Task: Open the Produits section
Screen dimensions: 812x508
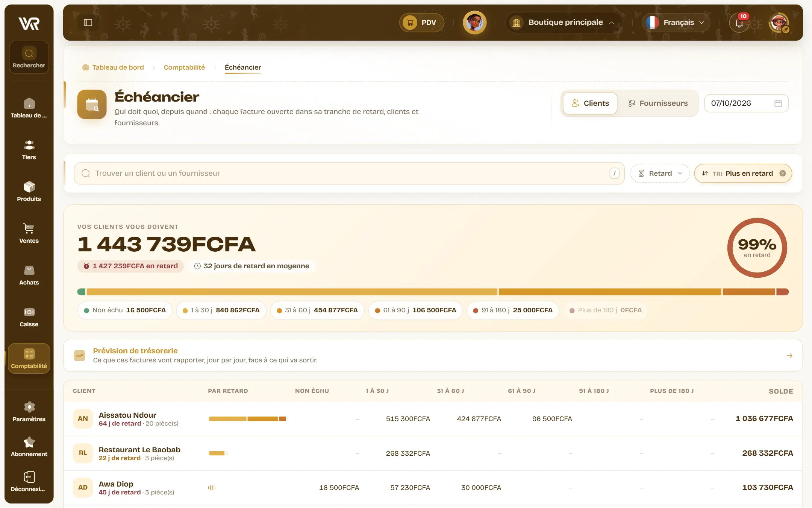Action: (29, 192)
